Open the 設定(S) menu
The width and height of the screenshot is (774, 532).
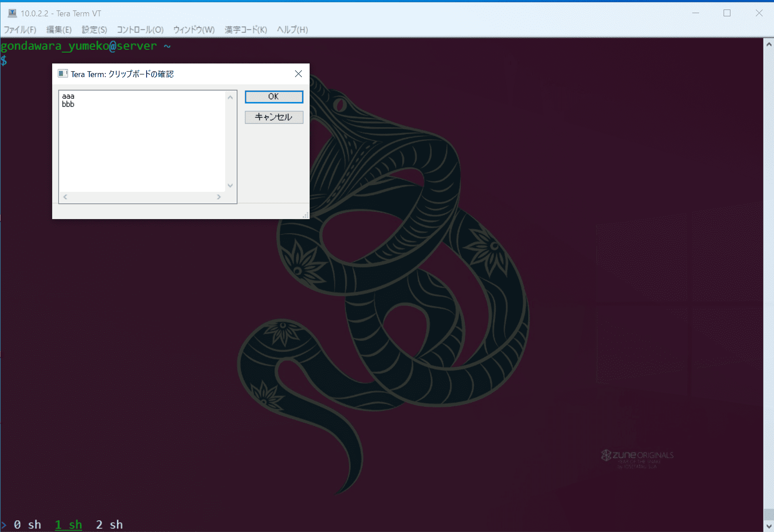(x=94, y=29)
